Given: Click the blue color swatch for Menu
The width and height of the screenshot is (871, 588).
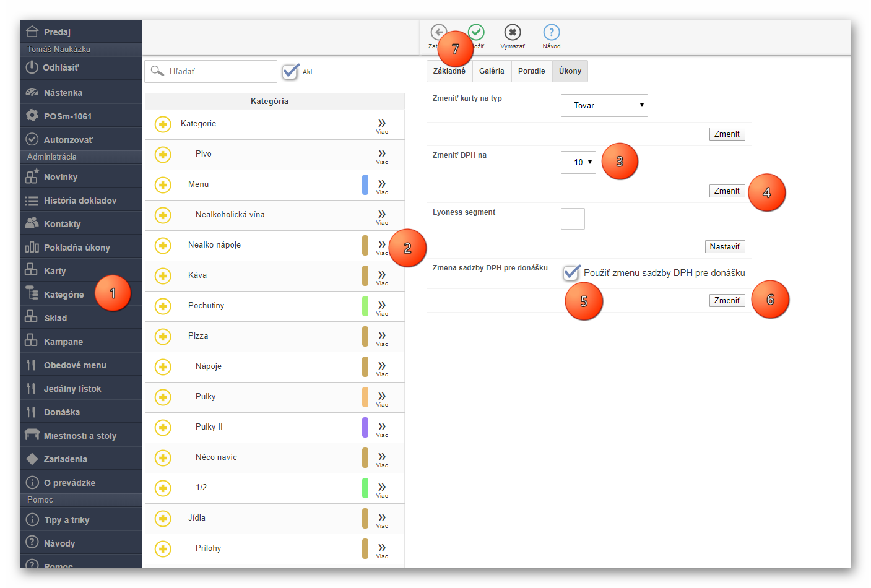Looking at the screenshot, I should (365, 184).
